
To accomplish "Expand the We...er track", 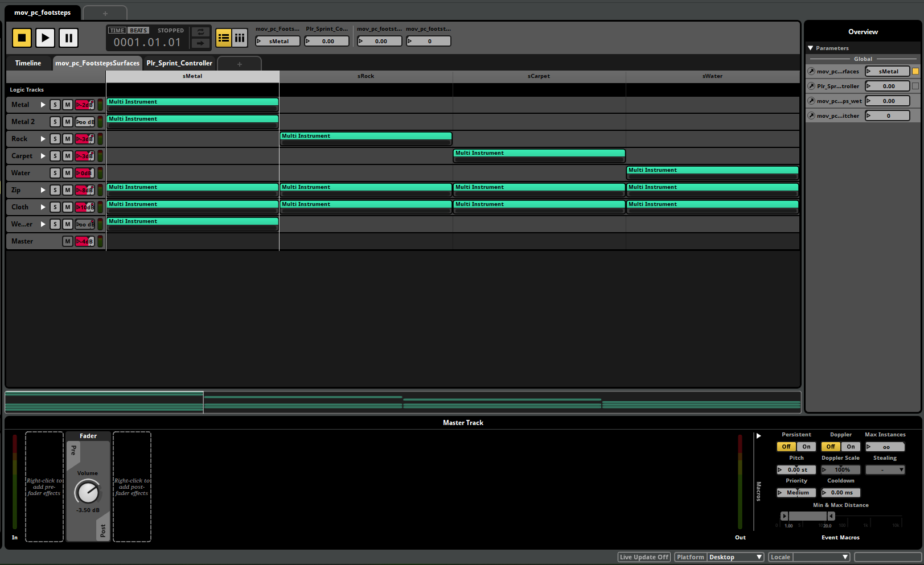I will (43, 224).
